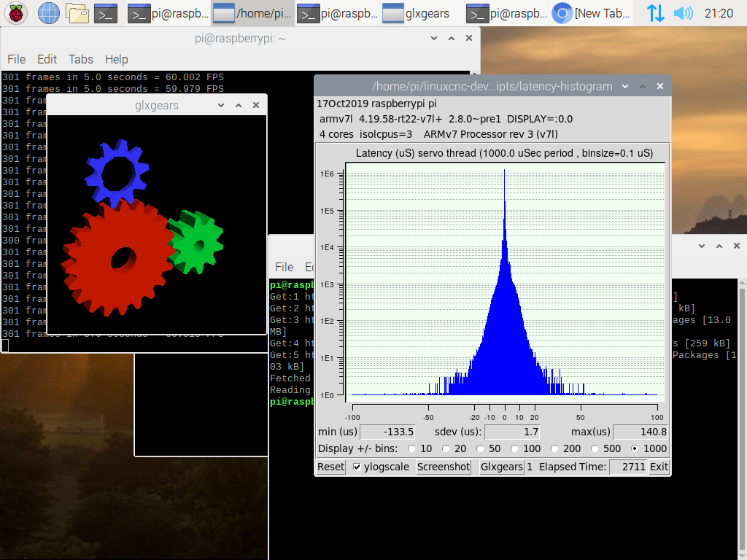The image size is (747, 560).
Task: Open latency-histogram window menu chevron
Action: [x=625, y=86]
